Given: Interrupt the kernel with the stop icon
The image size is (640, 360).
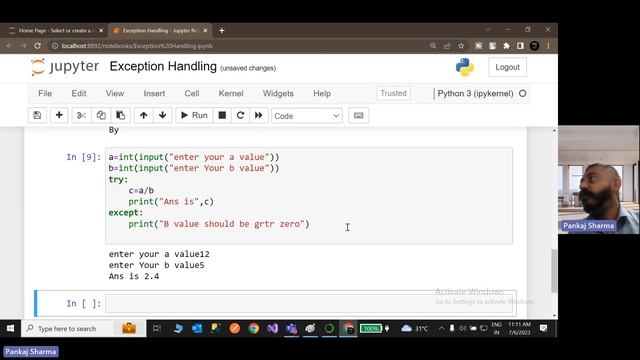Looking at the screenshot, I should [x=222, y=116].
